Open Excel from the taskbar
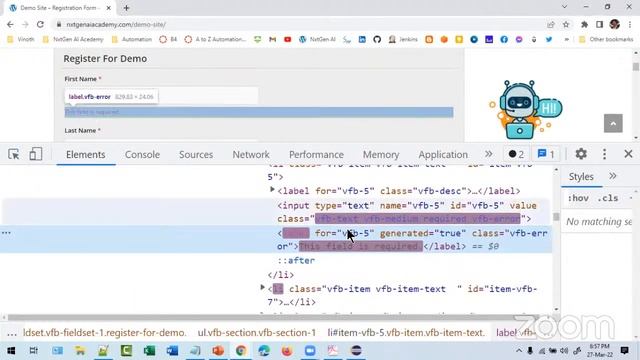The height and width of the screenshot is (360, 640). [x=149, y=351]
